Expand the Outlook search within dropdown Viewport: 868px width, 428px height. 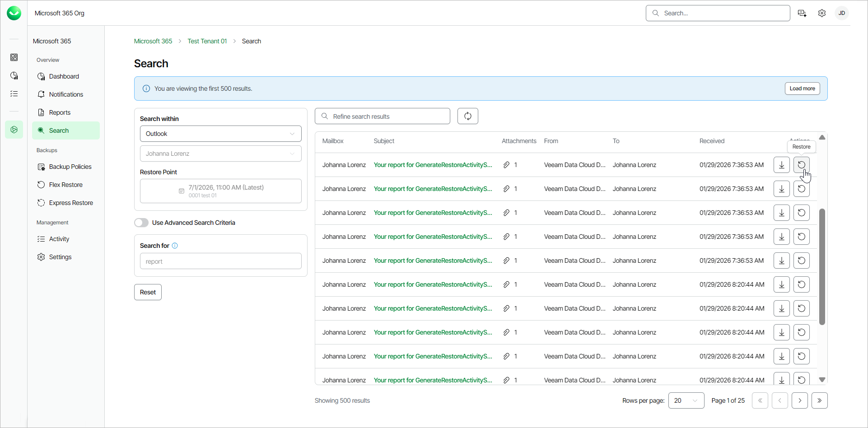221,134
